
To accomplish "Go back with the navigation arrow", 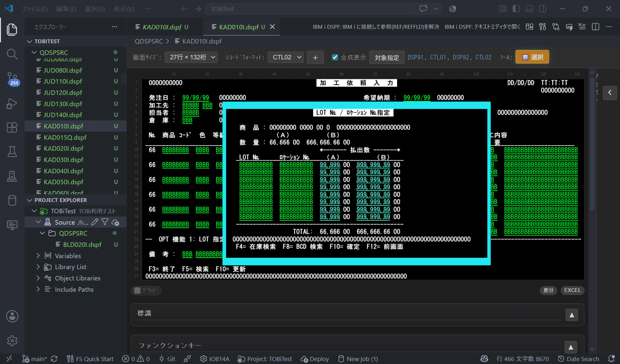I will click(x=184, y=9).
